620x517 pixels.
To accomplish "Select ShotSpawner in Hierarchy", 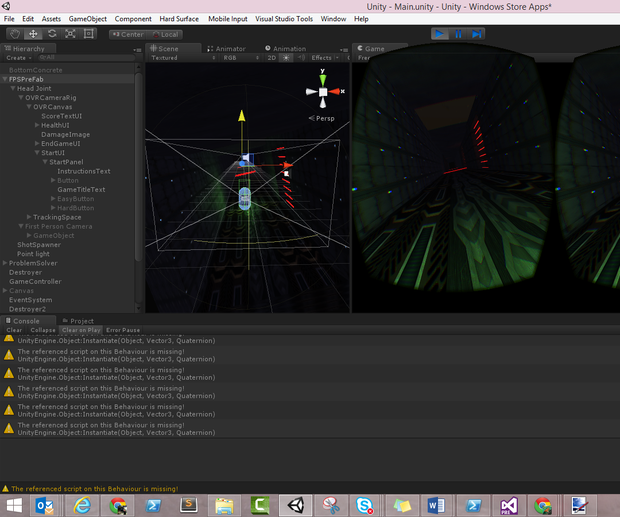I will [x=39, y=245].
